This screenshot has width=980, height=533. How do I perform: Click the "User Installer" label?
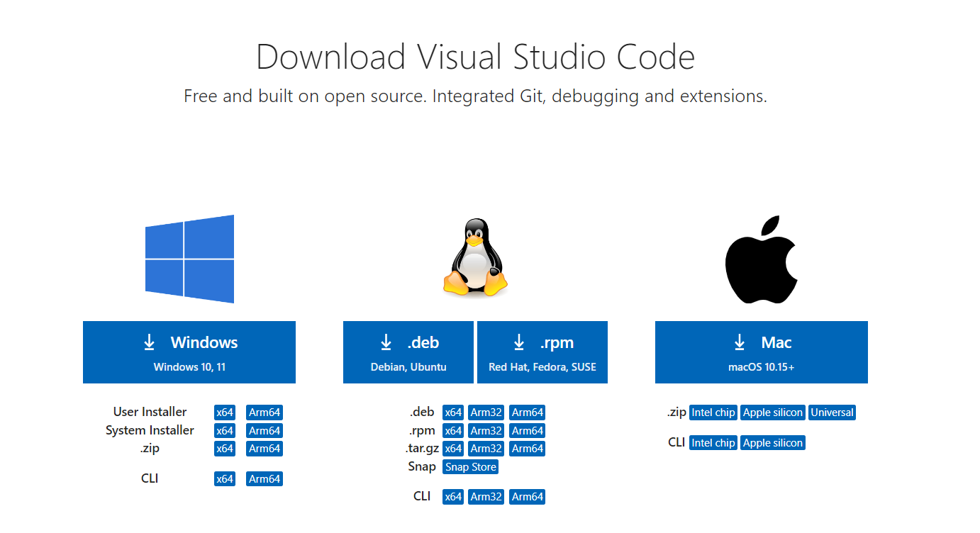(150, 412)
